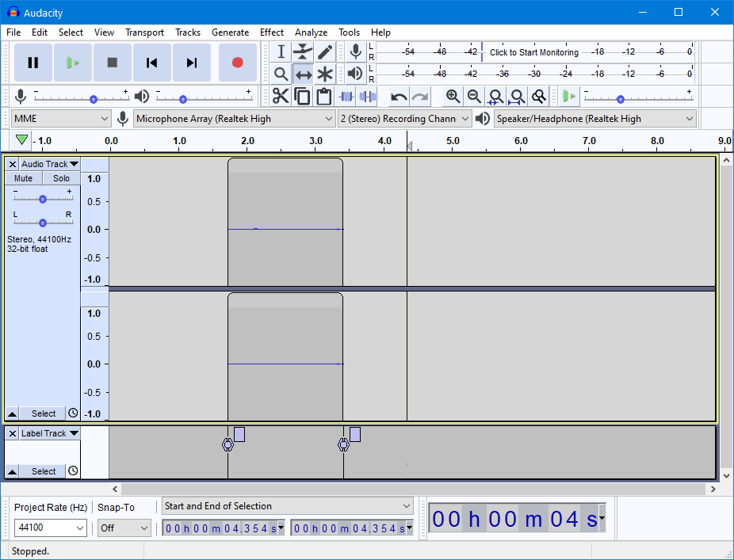Open the Audio Track dropdown menu
The width and height of the screenshot is (734, 560).
click(49, 164)
